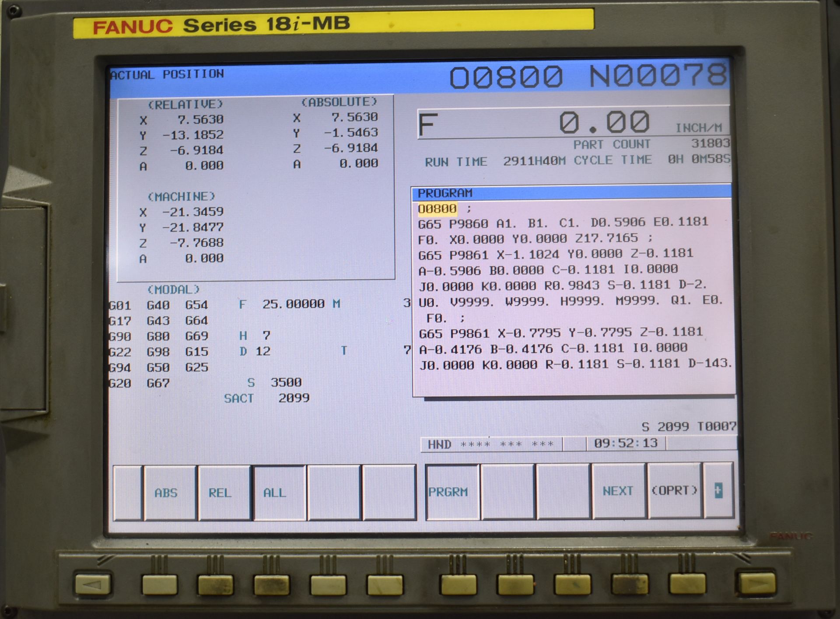Select the machine Y value -21.8477
This screenshot has height=619, width=840.
click(193, 227)
